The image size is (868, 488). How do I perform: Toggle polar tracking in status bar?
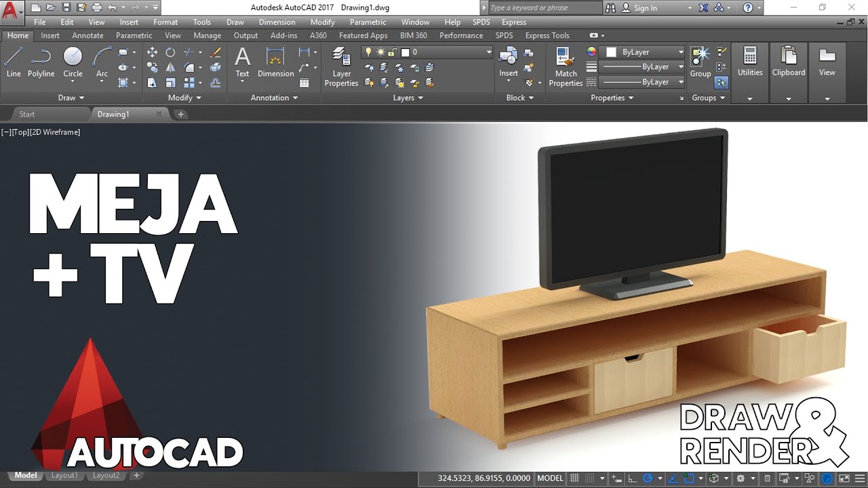[x=648, y=478]
